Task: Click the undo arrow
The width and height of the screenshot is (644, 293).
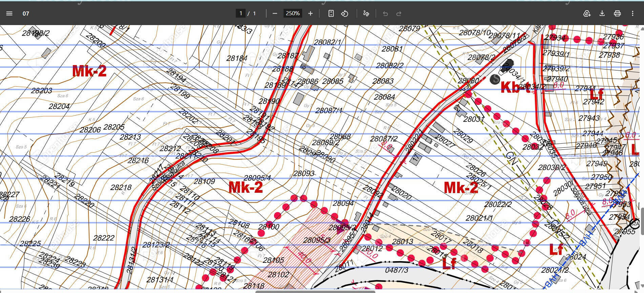Action: pos(385,14)
